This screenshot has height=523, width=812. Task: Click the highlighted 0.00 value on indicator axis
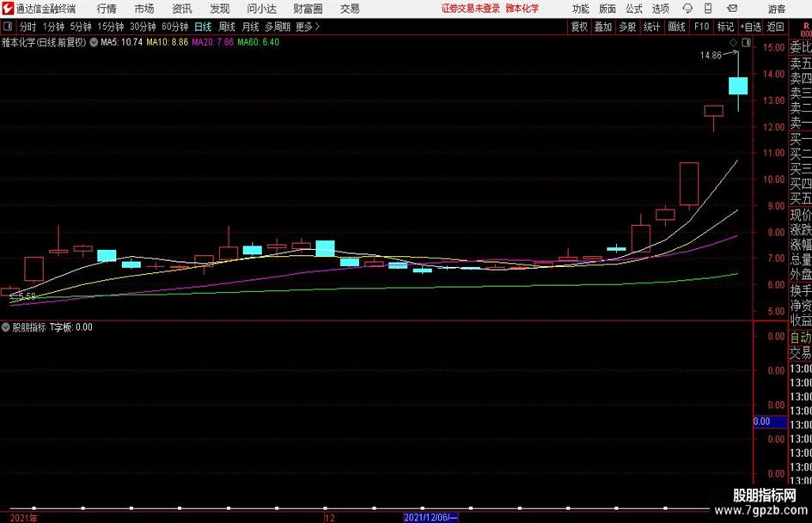pyautogui.click(x=770, y=422)
